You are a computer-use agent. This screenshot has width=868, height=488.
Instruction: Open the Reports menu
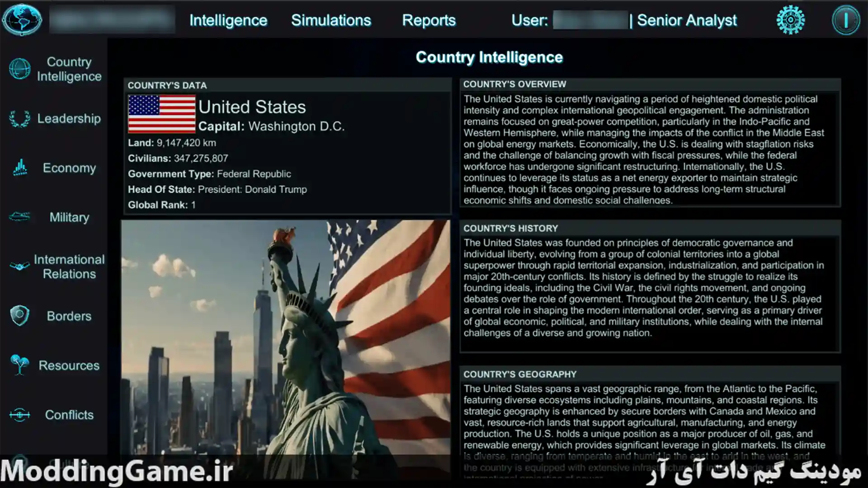pos(429,20)
